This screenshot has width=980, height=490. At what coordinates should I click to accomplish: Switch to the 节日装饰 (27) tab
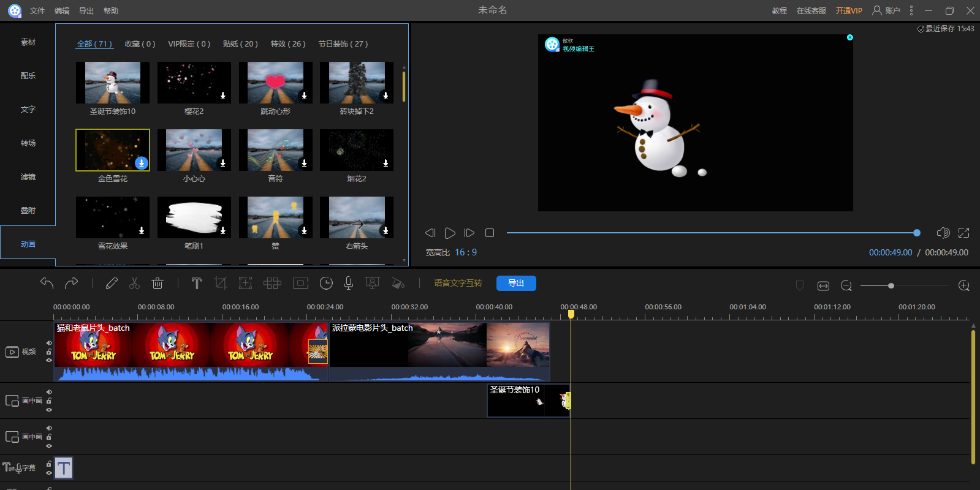[343, 44]
